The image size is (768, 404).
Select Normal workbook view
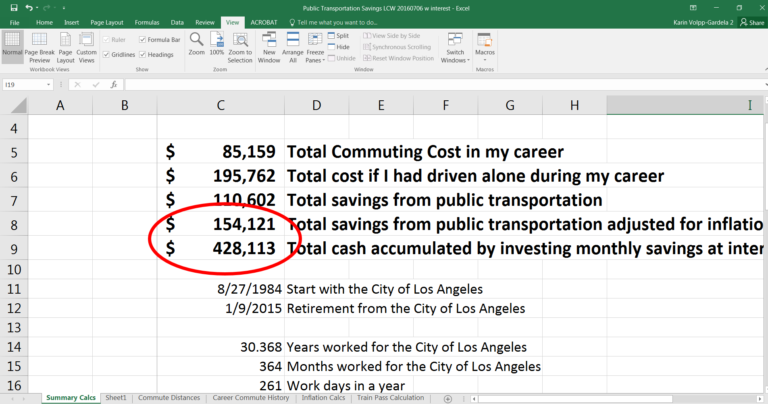[12, 47]
